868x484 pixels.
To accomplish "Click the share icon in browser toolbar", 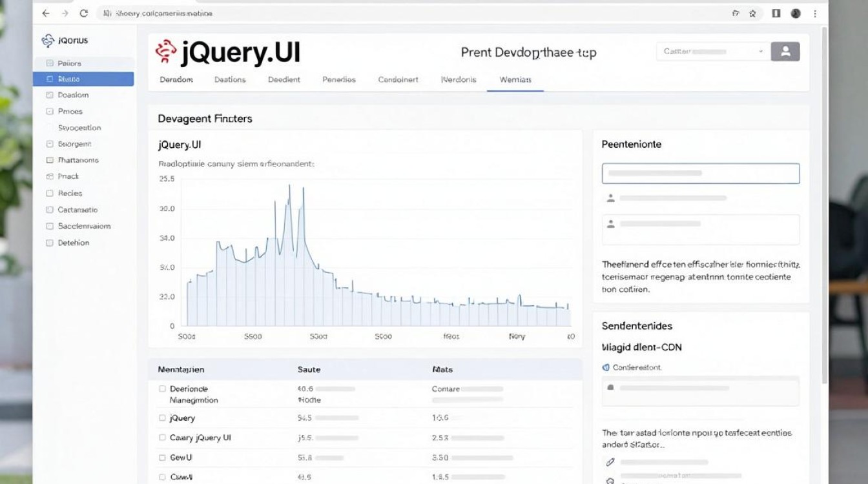I will (736, 13).
